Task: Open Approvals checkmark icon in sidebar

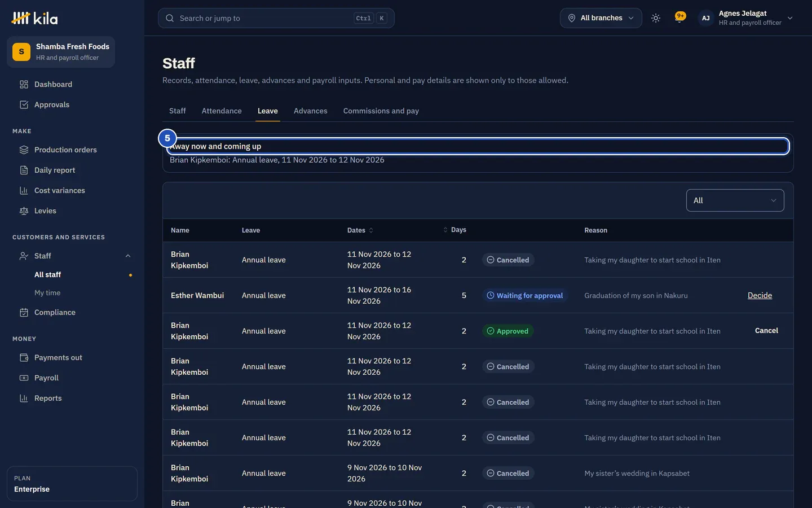Action: [x=24, y=105]
